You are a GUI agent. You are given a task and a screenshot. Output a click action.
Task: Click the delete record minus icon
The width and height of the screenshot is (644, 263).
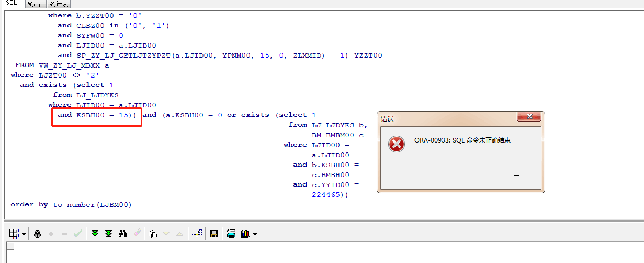click(64, 234)
